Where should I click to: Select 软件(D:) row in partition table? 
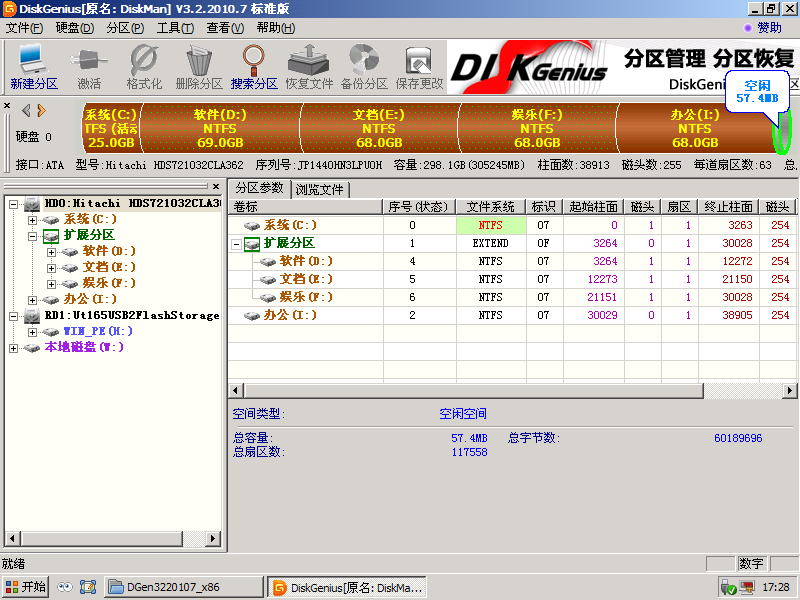512,261
